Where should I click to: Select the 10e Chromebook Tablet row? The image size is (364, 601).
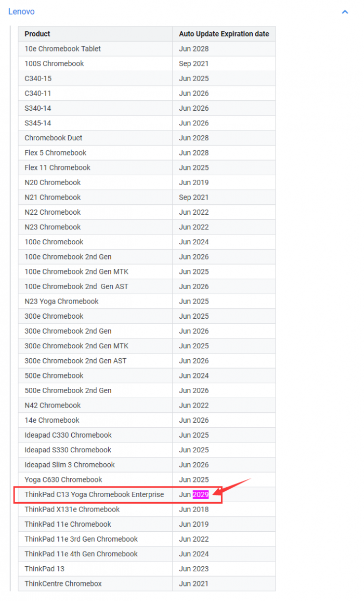63,49
